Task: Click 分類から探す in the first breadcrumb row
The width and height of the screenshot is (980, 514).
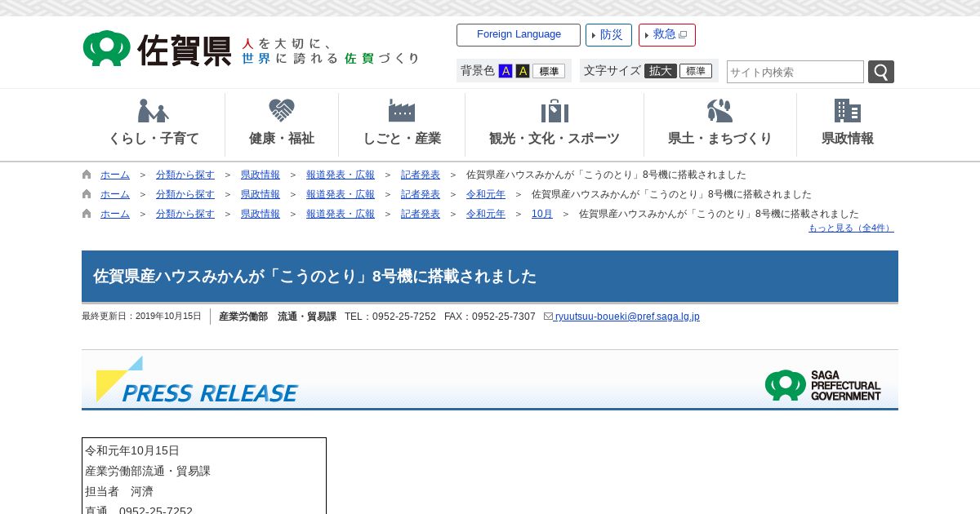Action: tap(185, 175)
